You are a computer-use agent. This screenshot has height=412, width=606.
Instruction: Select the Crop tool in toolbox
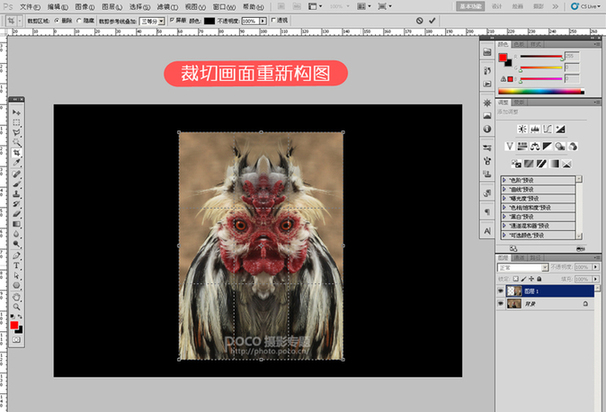pyautogui.click(x=17, y=152)
